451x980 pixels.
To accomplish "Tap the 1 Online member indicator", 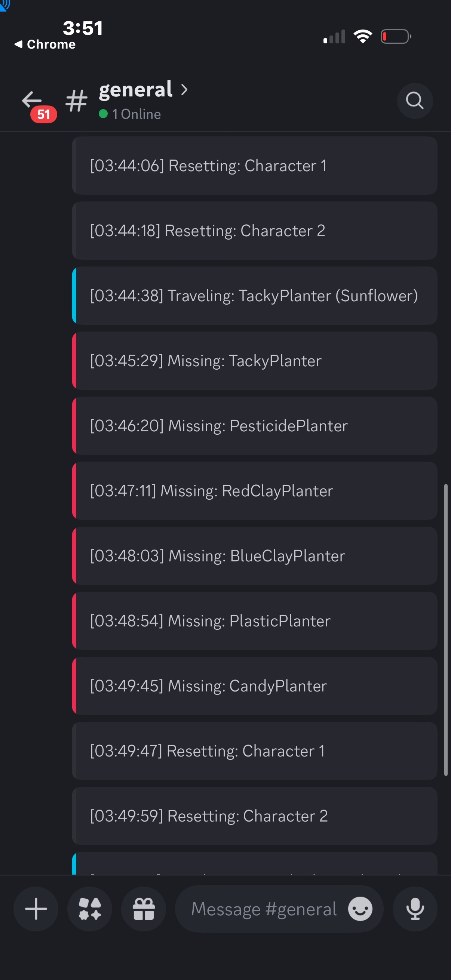I will point(130,114).
